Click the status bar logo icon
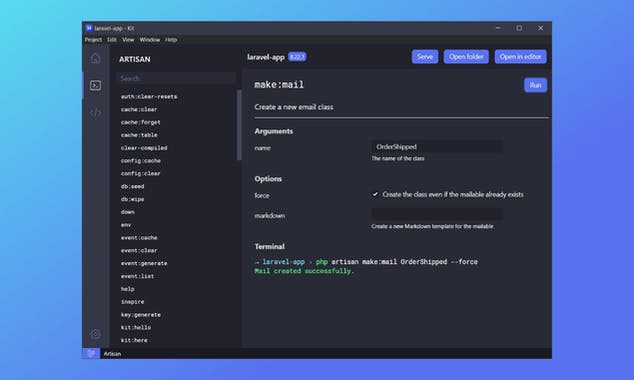 [91, 353]
